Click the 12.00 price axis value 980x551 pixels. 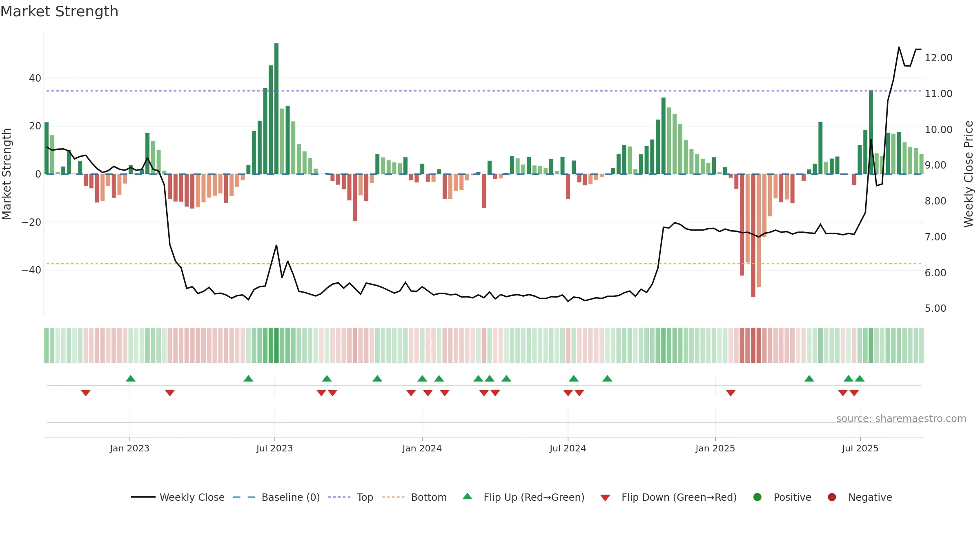(x=938, y=58)
